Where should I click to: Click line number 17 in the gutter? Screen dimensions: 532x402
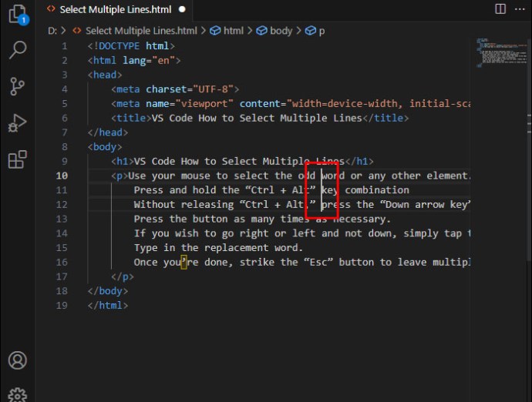62,276
